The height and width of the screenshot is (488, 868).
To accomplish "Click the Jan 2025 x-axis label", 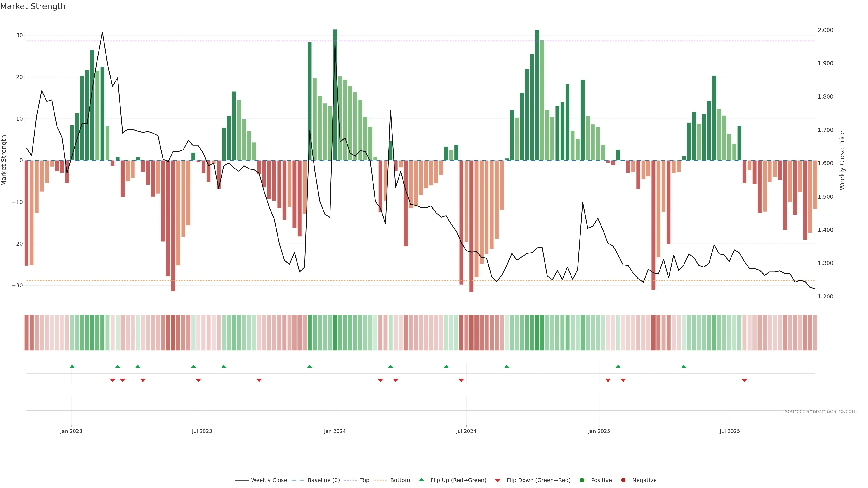I will pyautogui.click(x=599, y=431).
